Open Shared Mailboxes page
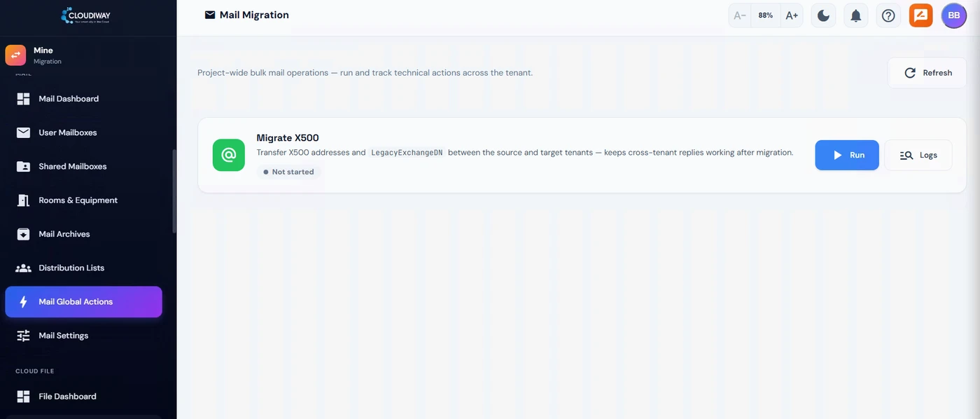Screen dimensions: 980x419 tap(83, 167)
